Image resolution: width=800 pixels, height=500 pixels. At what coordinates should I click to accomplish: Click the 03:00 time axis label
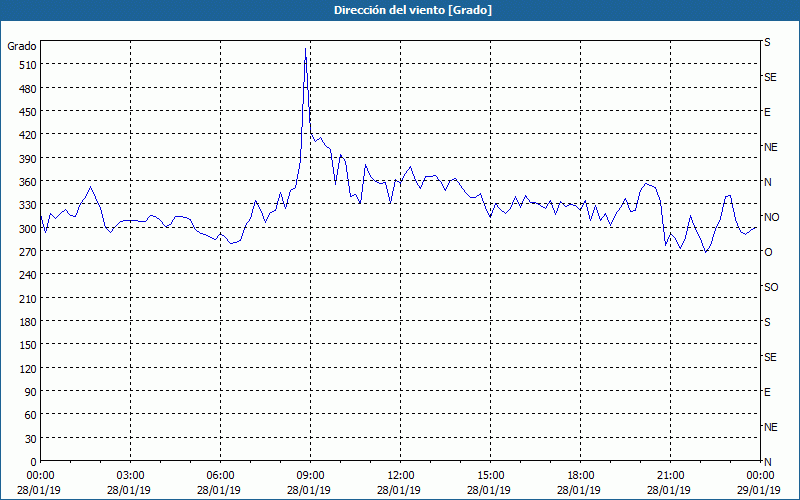[131, 476]
